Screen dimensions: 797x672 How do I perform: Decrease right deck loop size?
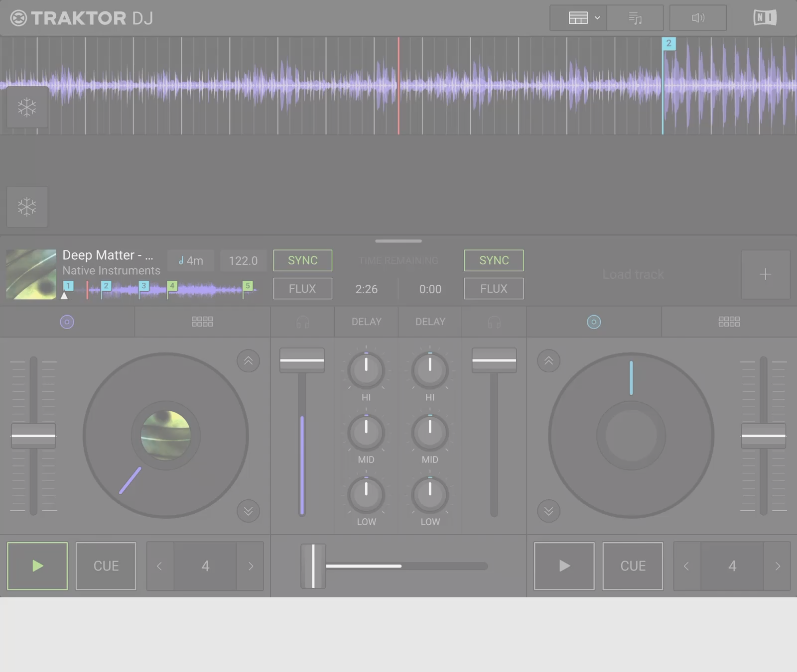coord(687,566)
